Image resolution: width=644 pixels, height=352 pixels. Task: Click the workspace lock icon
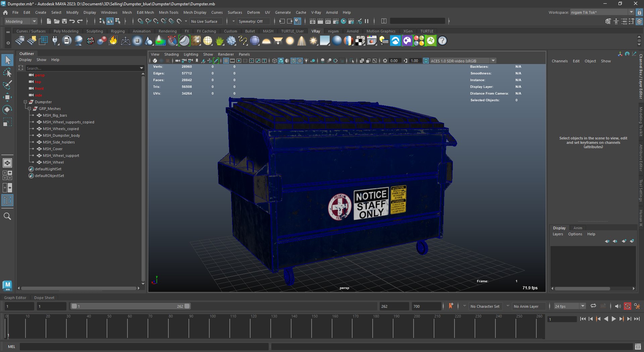pyautogui.click(x=639, y=12)
